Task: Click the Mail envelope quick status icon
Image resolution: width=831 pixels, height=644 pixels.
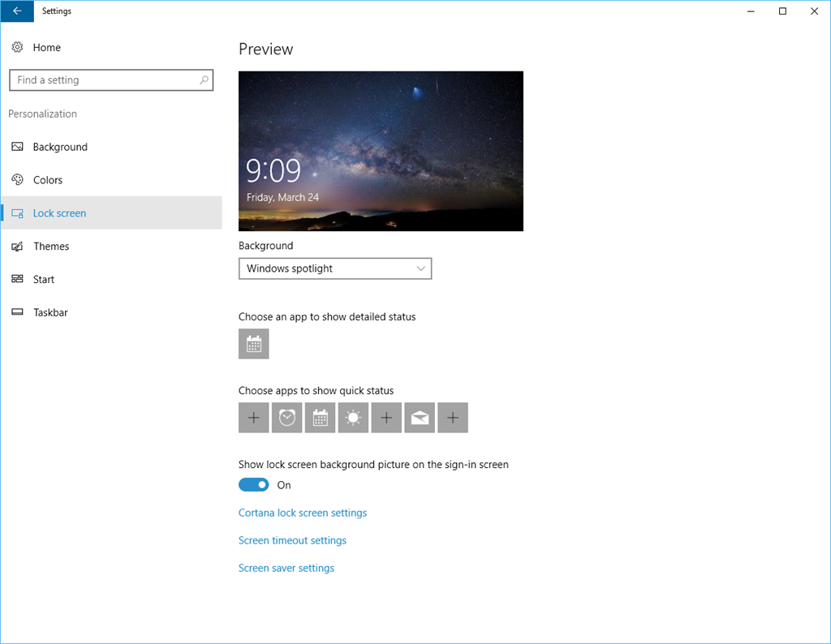Action: (420, 418)
